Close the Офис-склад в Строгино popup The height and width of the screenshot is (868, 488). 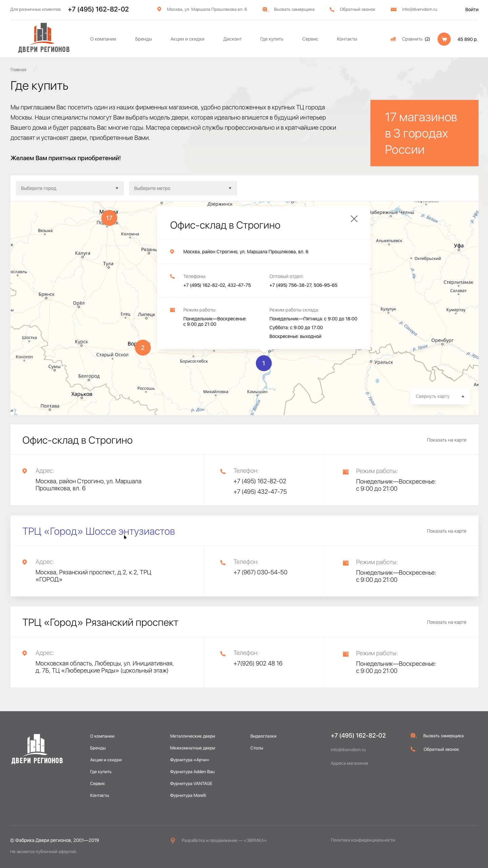click(x=354, y=219)
